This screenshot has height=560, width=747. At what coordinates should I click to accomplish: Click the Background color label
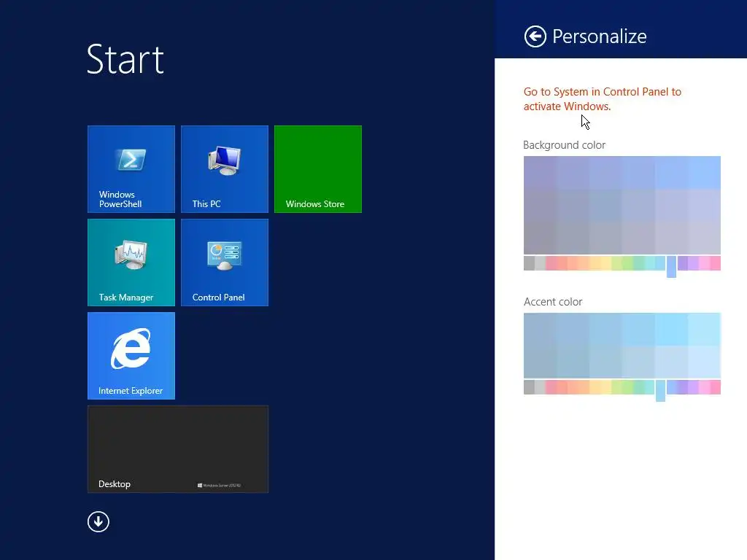(564, 145)
